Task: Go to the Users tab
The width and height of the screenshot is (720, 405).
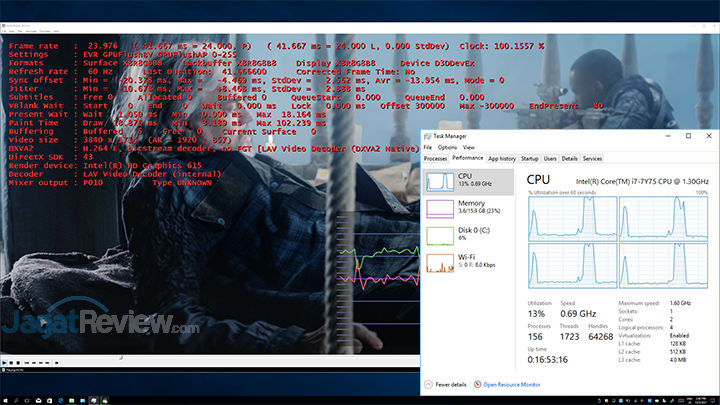Action: tap(550, 159)
